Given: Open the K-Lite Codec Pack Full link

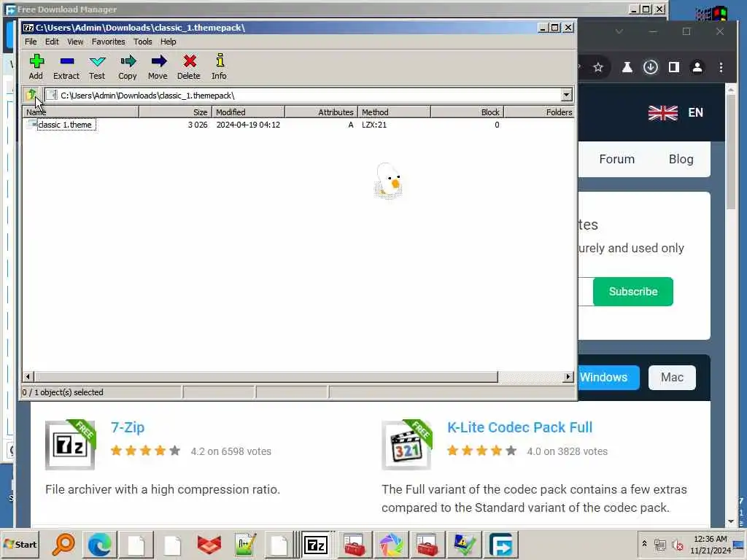Looking at the screenshot, I should click(519, 427).
